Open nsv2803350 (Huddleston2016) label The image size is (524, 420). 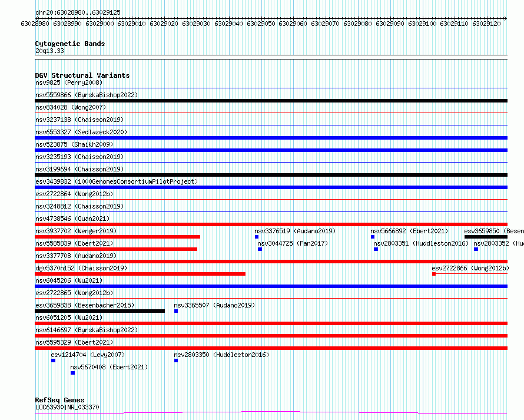pos(221,355)
